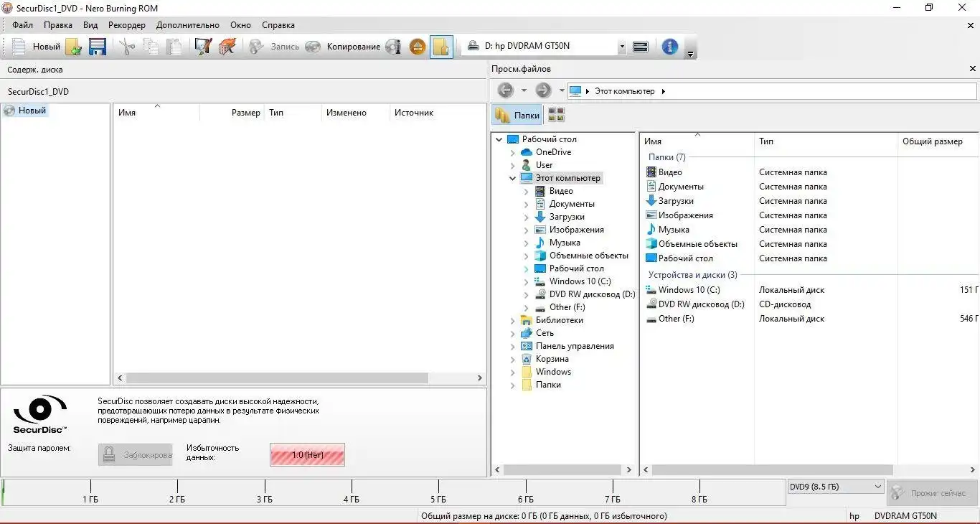Viewport: 980px width, 524px height.
Task: Expand the OneDrive tree node
Action: pyautogui.click(x=513, y=152)
